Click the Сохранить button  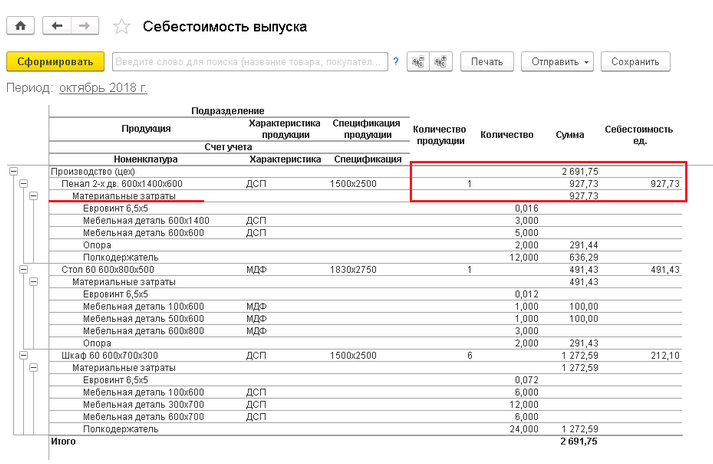[635, 62]
